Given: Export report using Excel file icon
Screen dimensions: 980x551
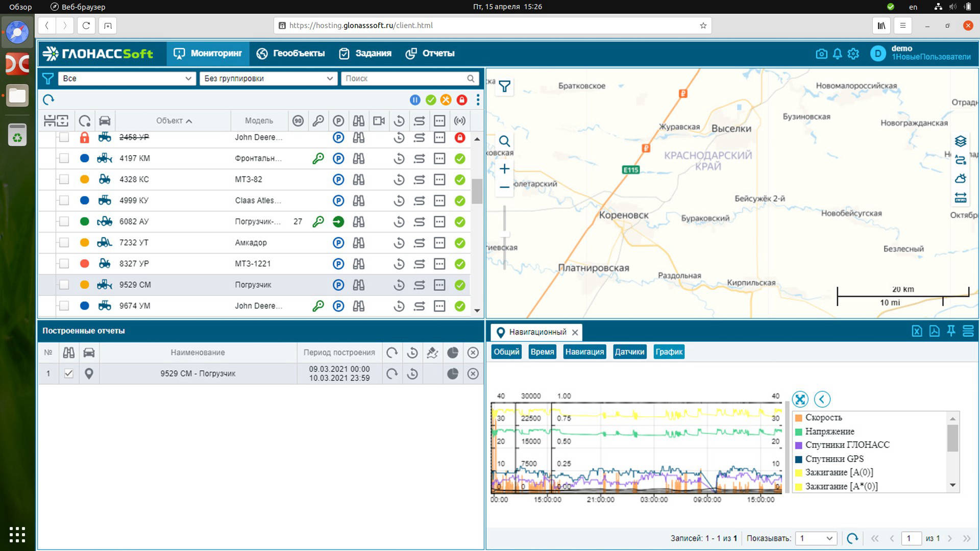Looking at the screenshot, I should pos(917,331).
